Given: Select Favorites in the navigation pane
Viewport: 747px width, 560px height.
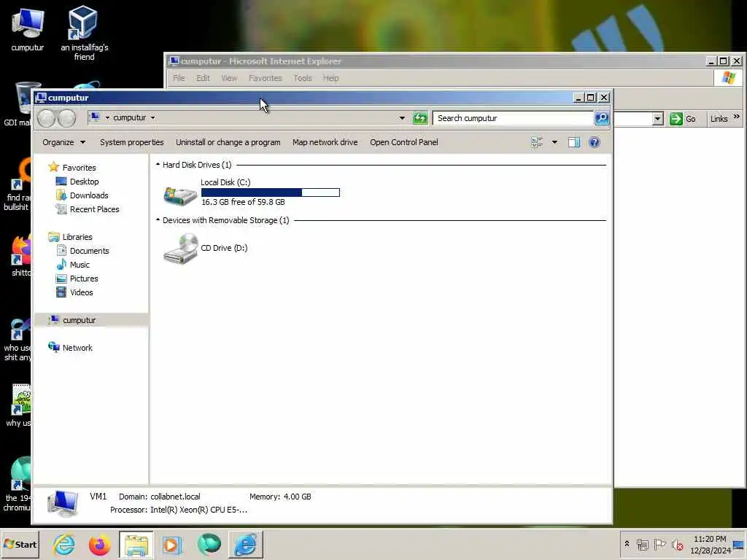Looking at the screenshot, I should pos(79,168).
